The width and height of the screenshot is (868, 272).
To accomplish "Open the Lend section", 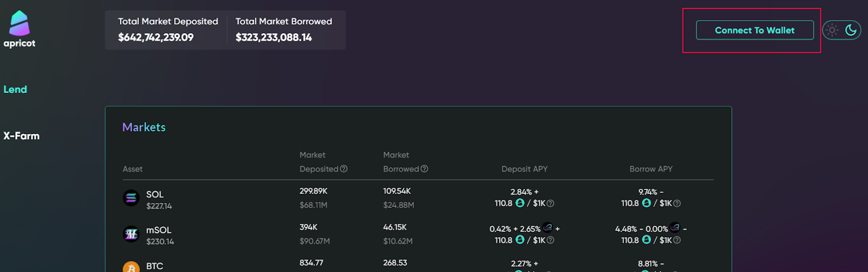I will tap(15, 90).
